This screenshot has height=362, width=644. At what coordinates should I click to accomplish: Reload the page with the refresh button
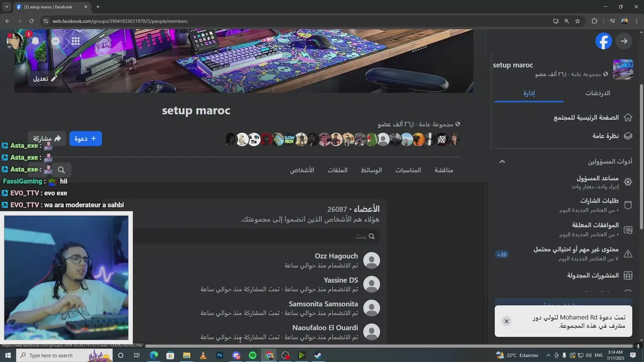click(31, 21)
